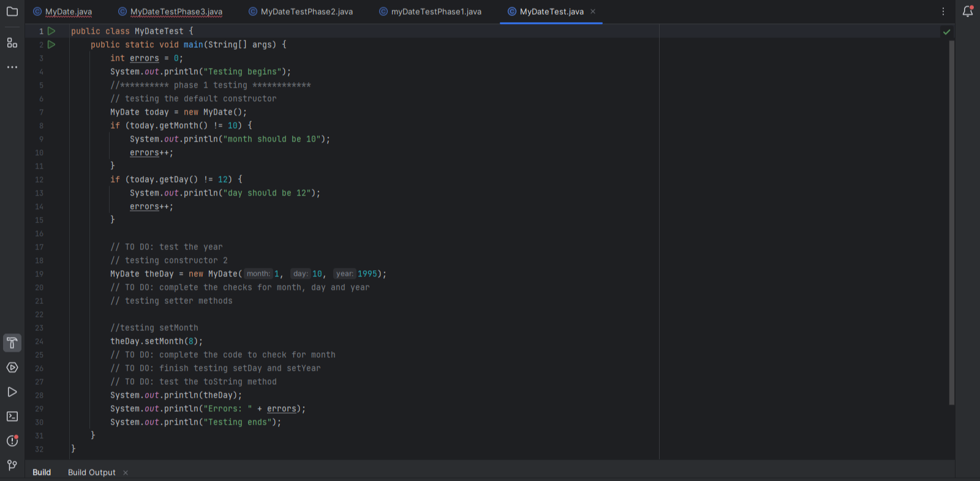The height and width of the screenshot is (481, 980).
Task: Click the green checkmark inspections widget
Action: 946,31
